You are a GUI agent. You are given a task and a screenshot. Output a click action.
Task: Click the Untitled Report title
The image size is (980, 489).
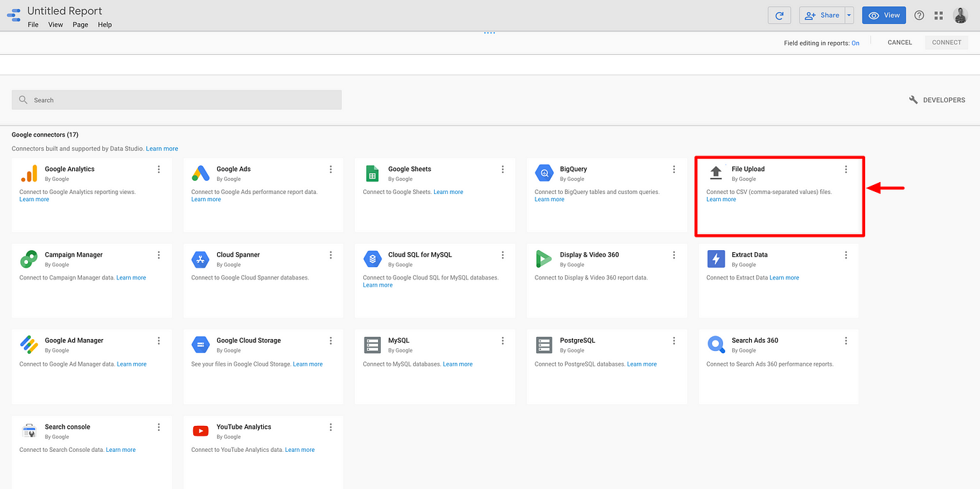(x=64, y=11)
